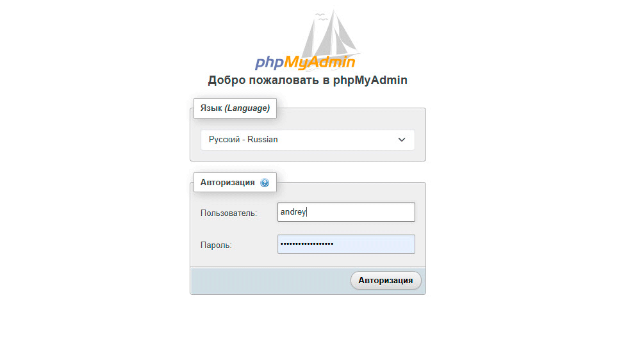This screenshot has height=339, width=644.
Task: Click the Добро пожаловать в phpMyAdmin heading
Action: (x=308, y=79)
